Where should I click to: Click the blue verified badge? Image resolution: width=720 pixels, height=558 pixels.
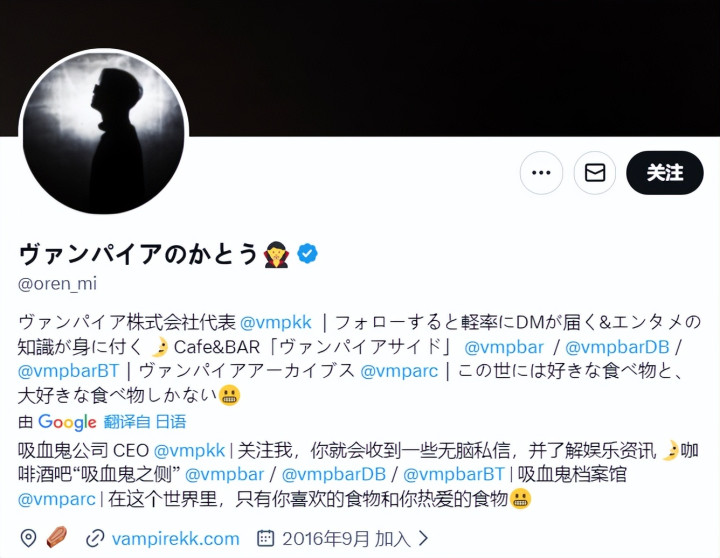click(x=307, y=254)
